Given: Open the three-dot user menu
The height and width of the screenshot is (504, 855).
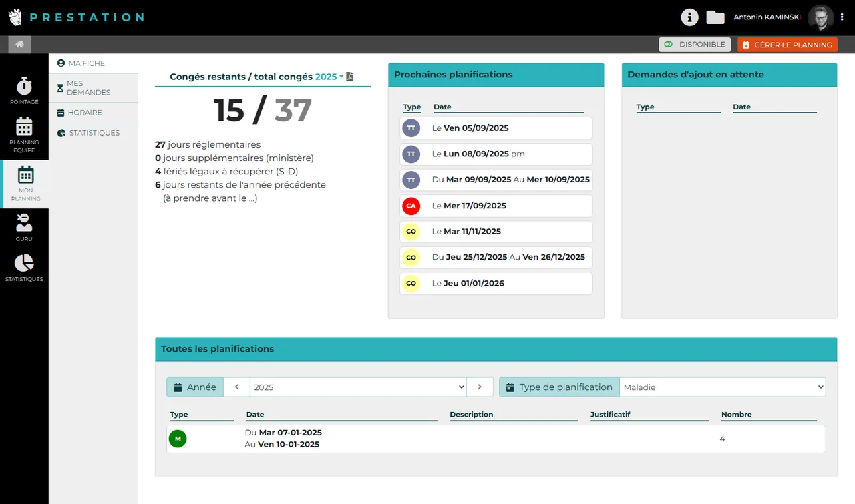Looking at the screenshot, I should click(x=842, y=17).
